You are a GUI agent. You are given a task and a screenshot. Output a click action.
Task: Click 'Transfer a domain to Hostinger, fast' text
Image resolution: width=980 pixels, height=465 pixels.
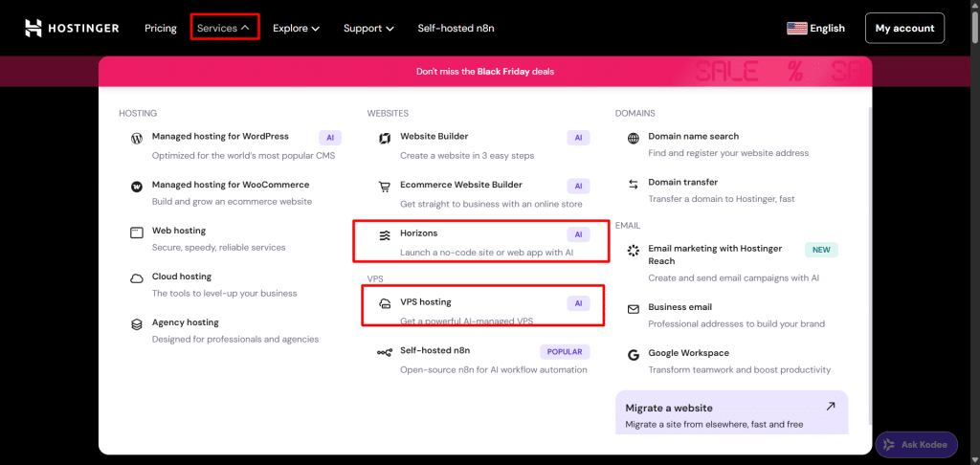pos(722,199)
